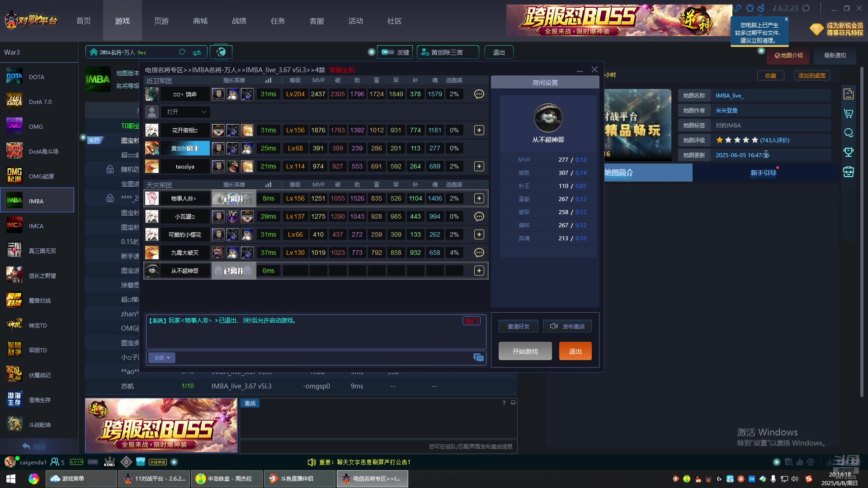Viewport: 868px width, 488px height.
Task: Add player 物事人非 with plus button
Action: (x=479, y=198)
